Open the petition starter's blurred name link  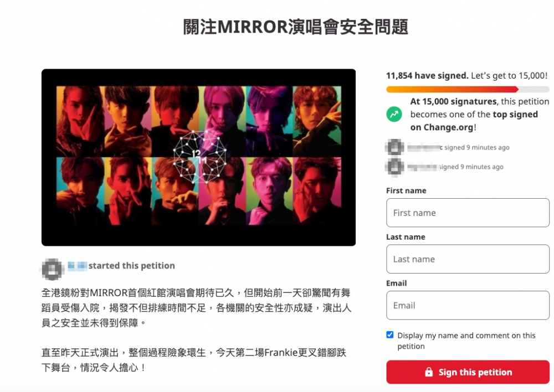[78, 266]
